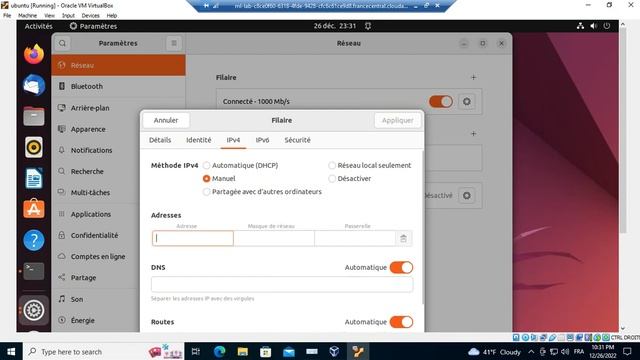Click the VirtualBox icon in the taskbar
Image resolution: width=640 pixels, height=360 pixels.
pos(334,351)
